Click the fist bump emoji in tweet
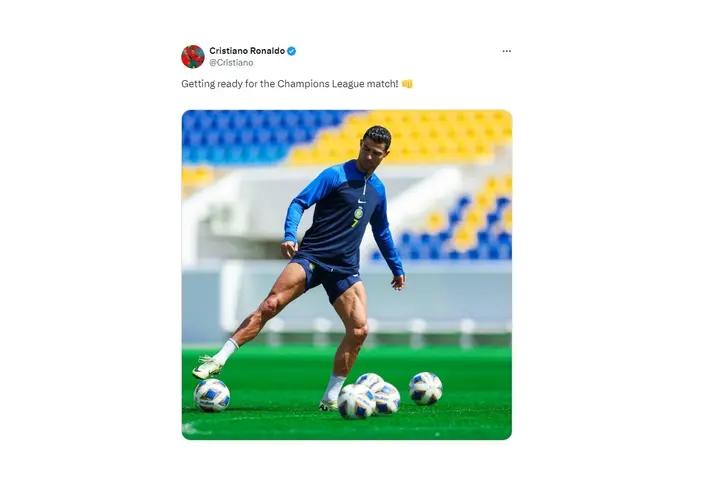The image size is (728, 488). (x=407, y=84)
